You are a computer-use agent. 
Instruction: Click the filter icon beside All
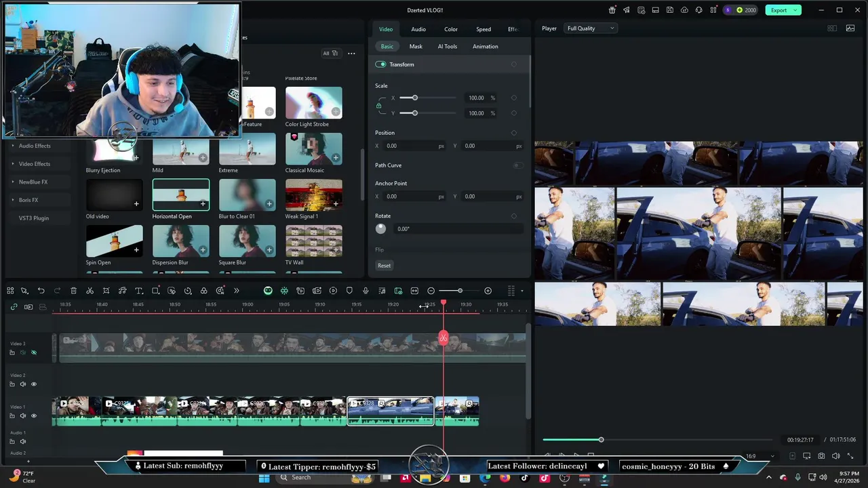pyautogui.click(x=334, y=54)
